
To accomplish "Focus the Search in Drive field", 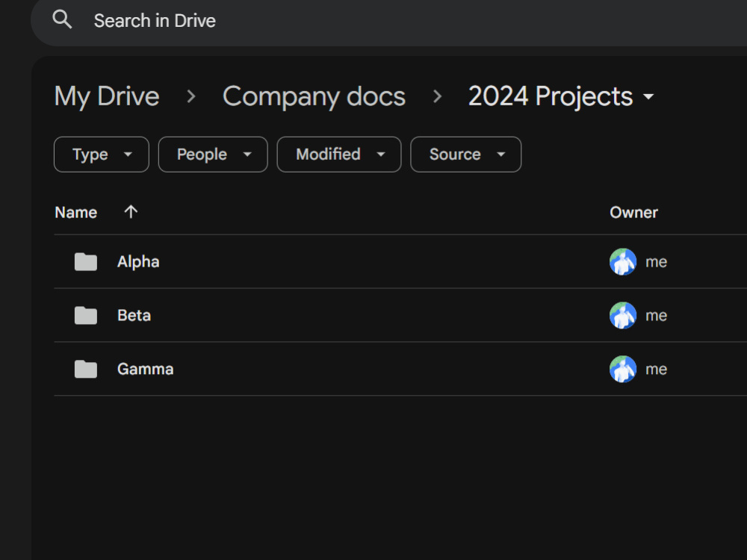I will point(388,21).
